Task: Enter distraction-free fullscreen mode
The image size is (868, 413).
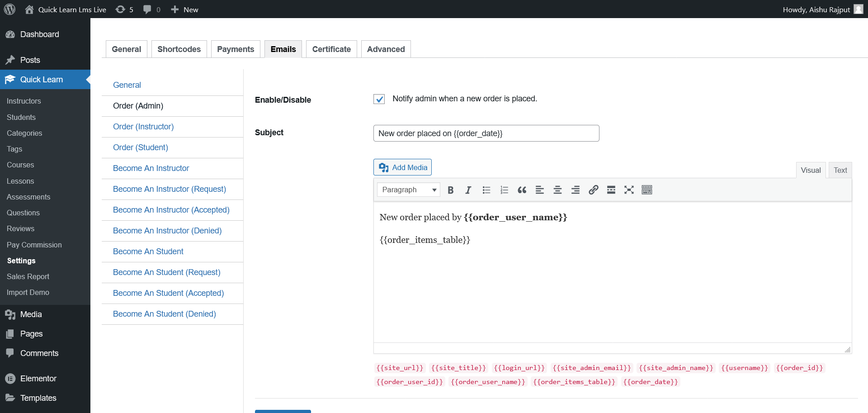Action: [x=629, y=190]
